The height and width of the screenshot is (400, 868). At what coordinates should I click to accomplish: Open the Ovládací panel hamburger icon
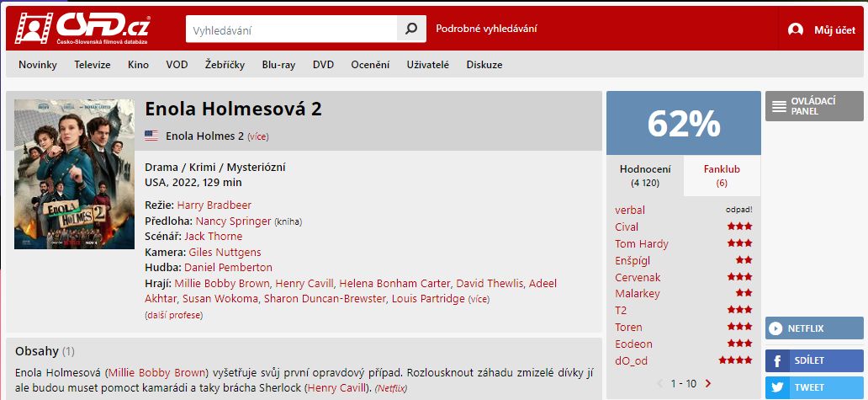click(x=779, y=106)
